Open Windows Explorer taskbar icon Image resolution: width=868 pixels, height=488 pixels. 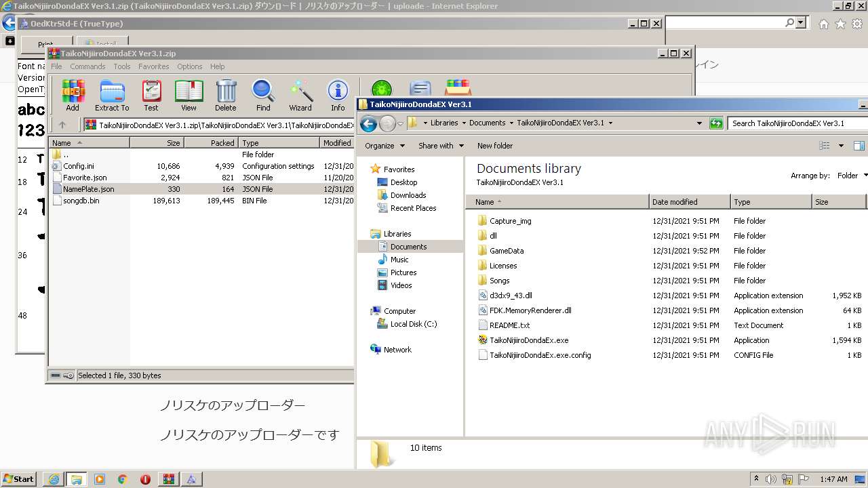[x=76, y=479]
